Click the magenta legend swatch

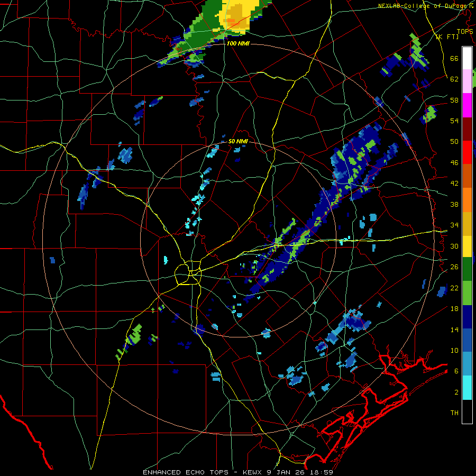coord(467,105)
